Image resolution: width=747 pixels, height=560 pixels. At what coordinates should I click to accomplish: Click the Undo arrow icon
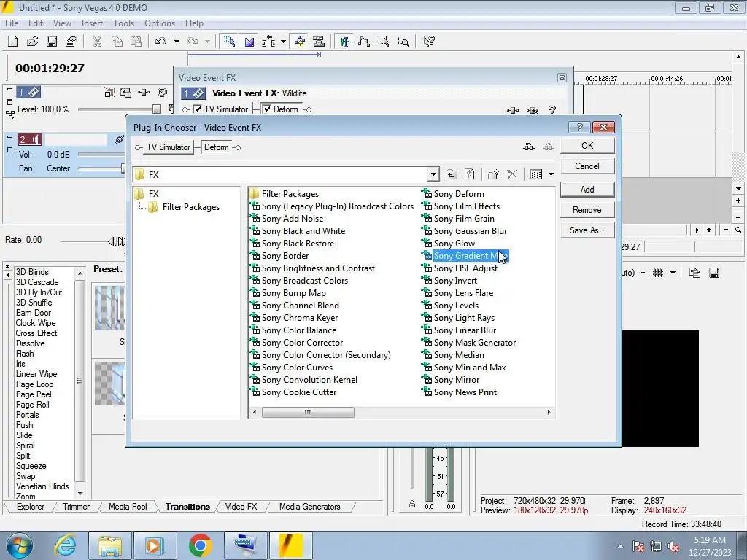click(160, 42)
